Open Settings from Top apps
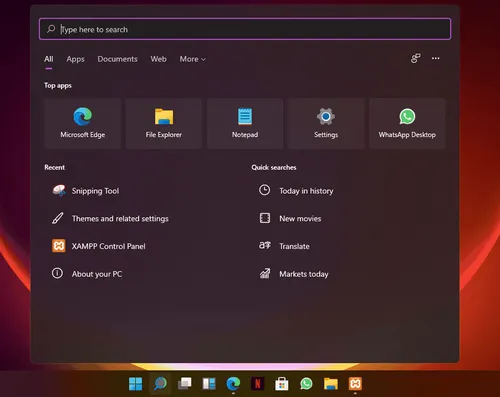The image size is (500, 397). [326, 123]
